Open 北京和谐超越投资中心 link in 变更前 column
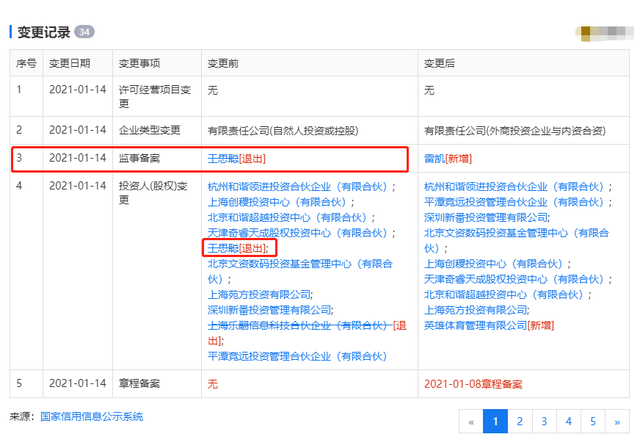Screen dimensions: 640x448 coord(287,217)
